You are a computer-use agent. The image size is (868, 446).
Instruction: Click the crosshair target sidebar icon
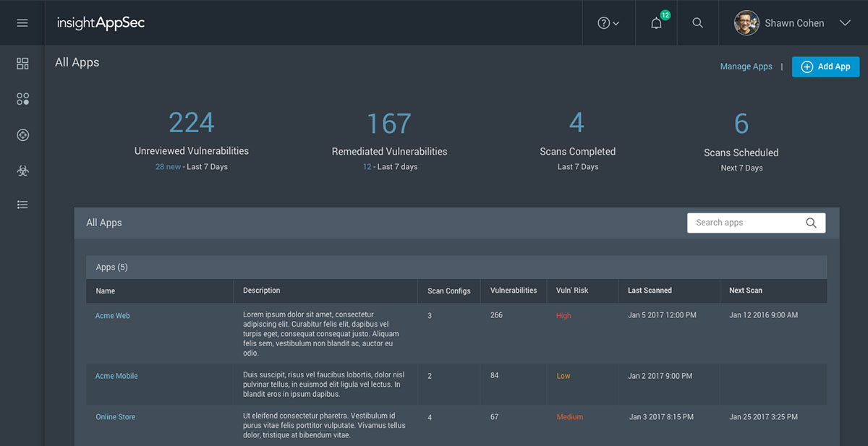22,135
